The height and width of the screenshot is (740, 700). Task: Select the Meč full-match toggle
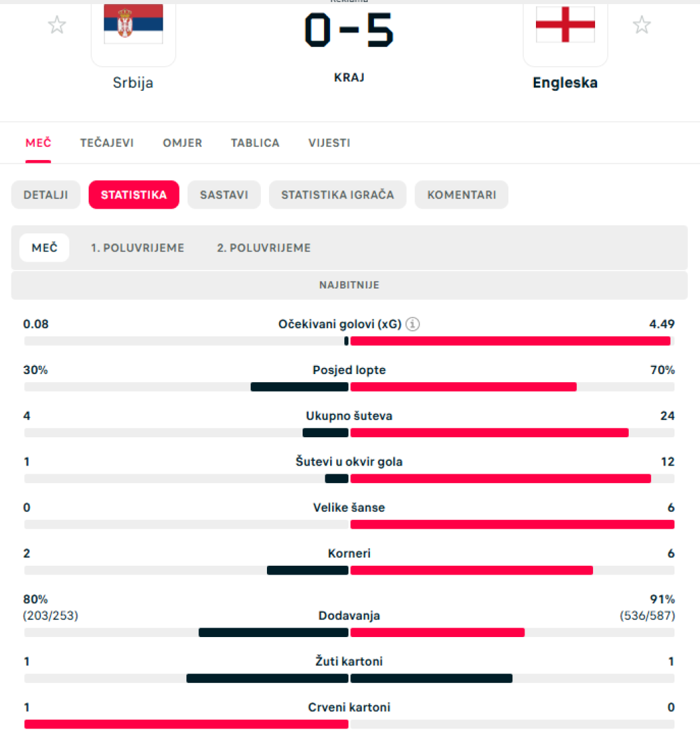tap(44, 248)
